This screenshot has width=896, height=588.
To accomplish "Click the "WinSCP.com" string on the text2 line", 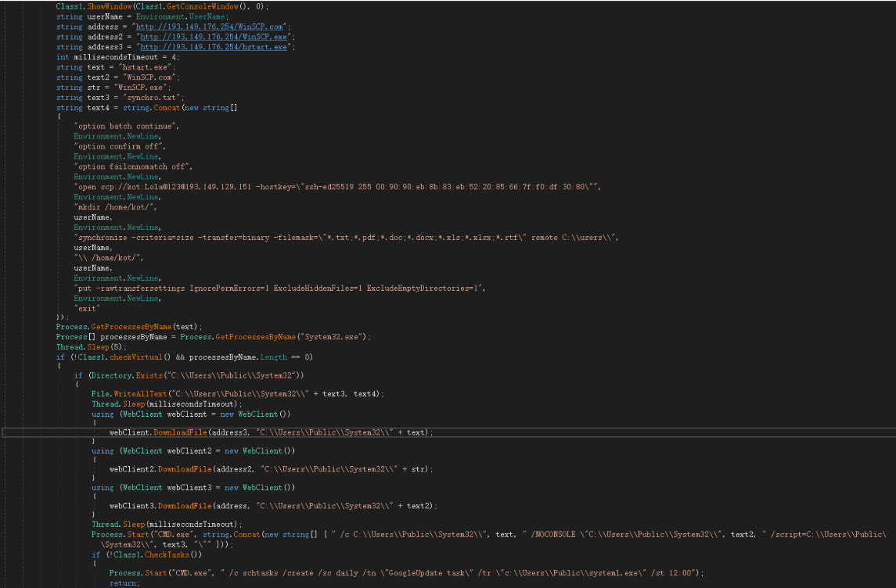I will click(x=149, y=77).
